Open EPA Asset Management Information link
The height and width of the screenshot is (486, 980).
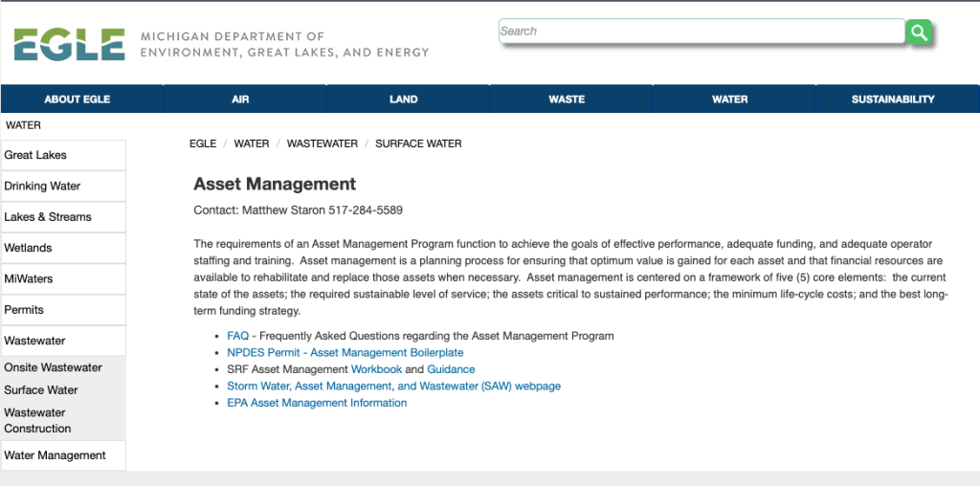pos(317,403)
